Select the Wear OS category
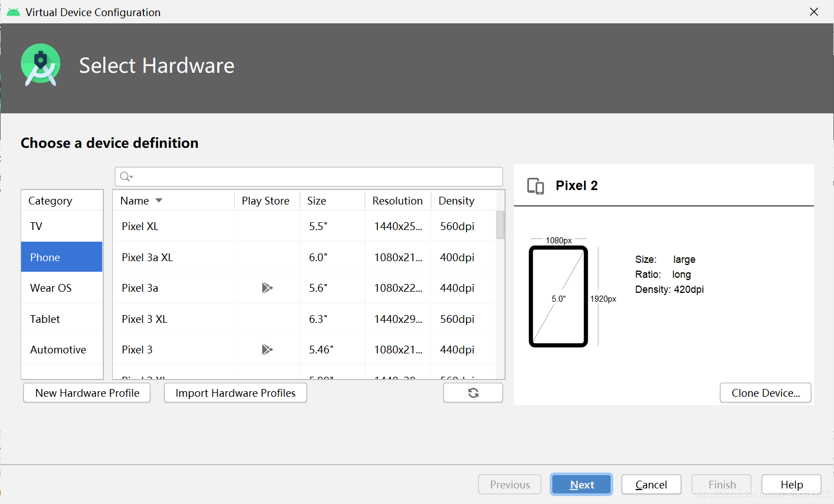The height and width of the screenshot is (504, 834). (62, 288)
